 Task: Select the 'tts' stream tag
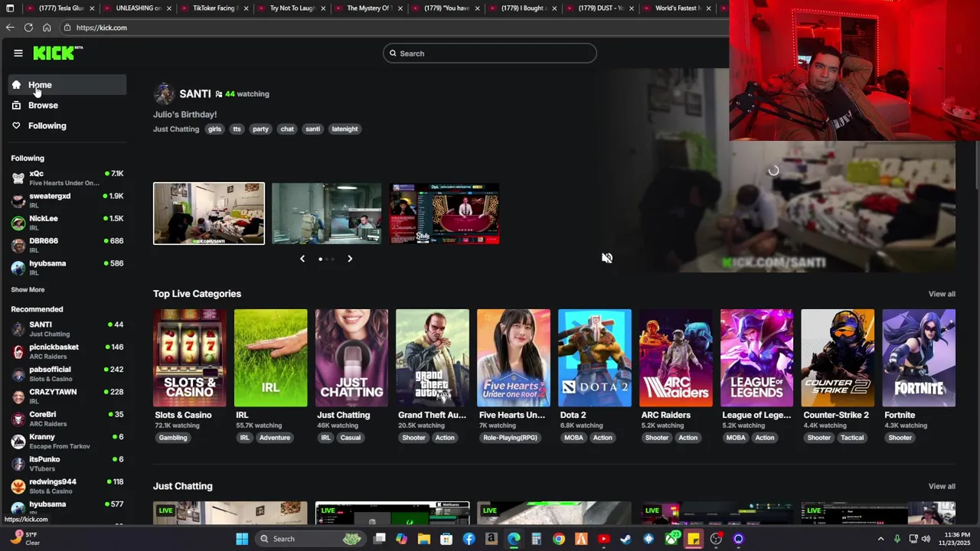237,129
